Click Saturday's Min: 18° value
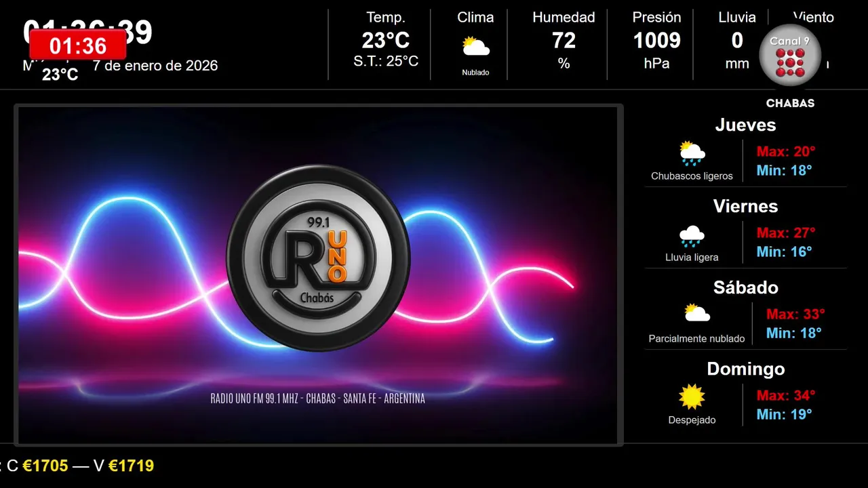 (x=793, y=333)
